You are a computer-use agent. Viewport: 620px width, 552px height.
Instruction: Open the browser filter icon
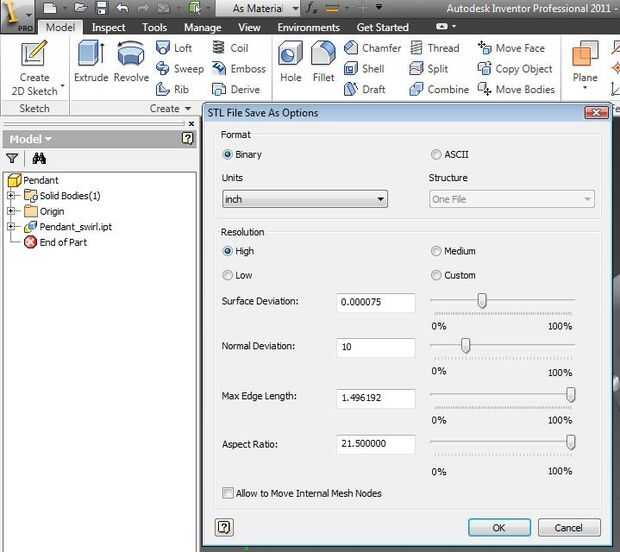click(x=12, y=159)
